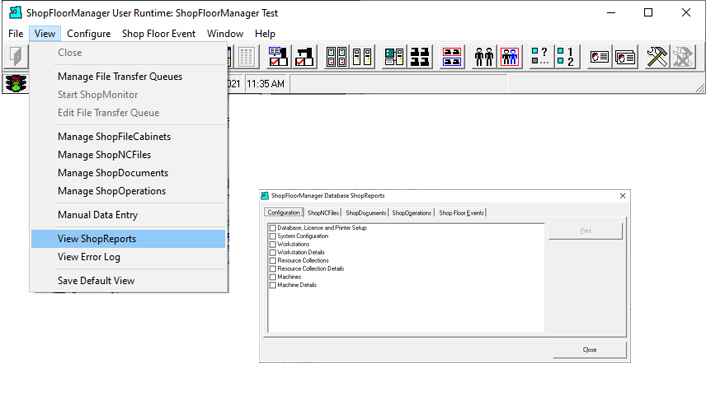Click the single ID card toolbar icon

point(599,57)
